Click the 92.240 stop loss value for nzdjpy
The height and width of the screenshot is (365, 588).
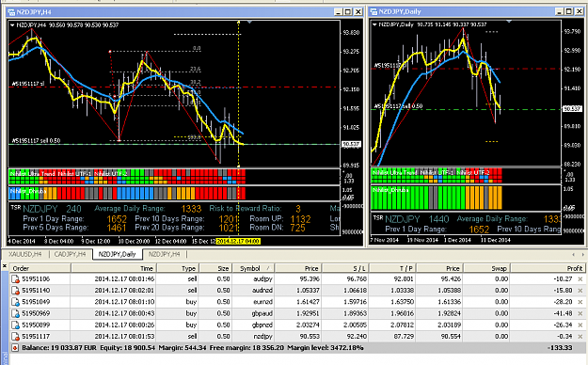pyautogui.click(x=356, y=337)
